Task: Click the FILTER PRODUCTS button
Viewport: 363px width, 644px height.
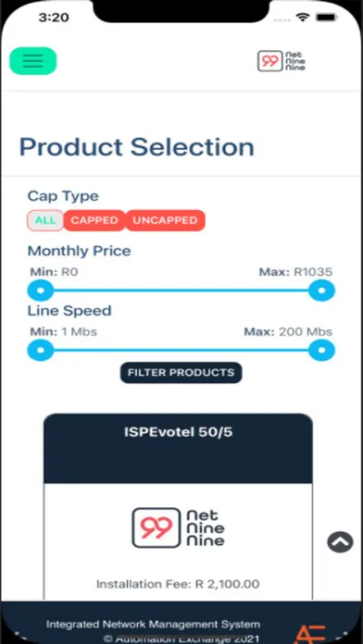Action: point(181,373)
